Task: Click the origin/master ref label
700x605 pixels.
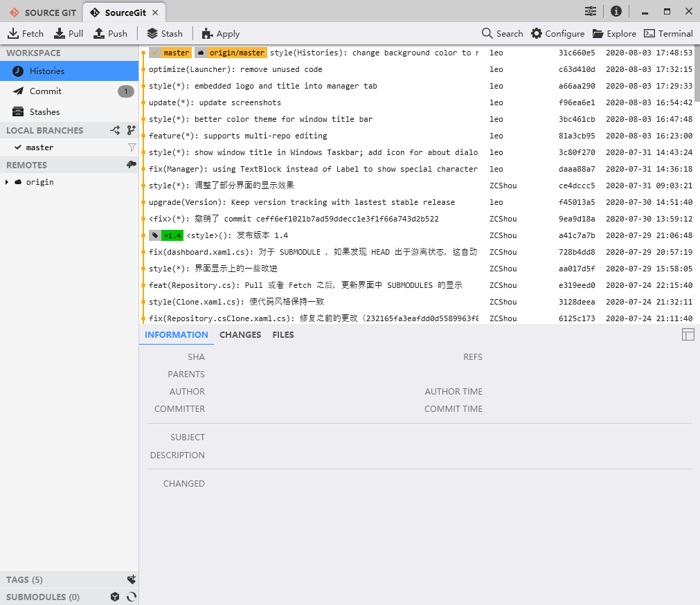Action: [x=231, y=53]
